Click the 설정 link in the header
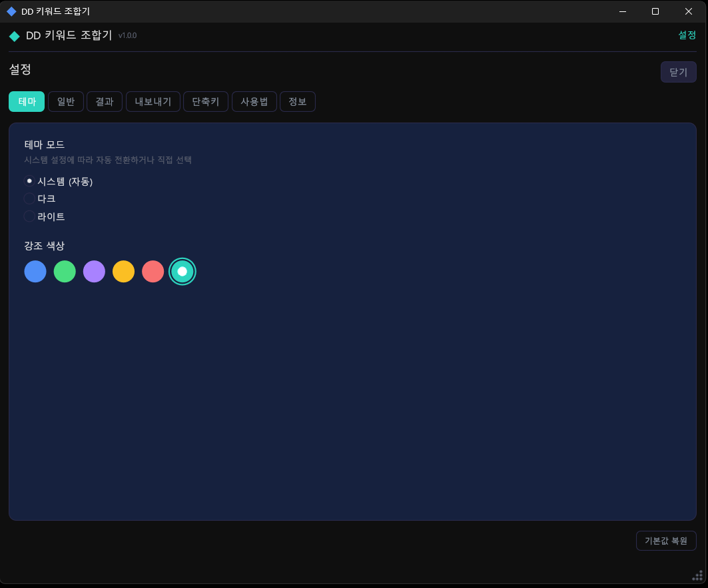This screenshot has width=708, height=588. [x=687, y=35]
